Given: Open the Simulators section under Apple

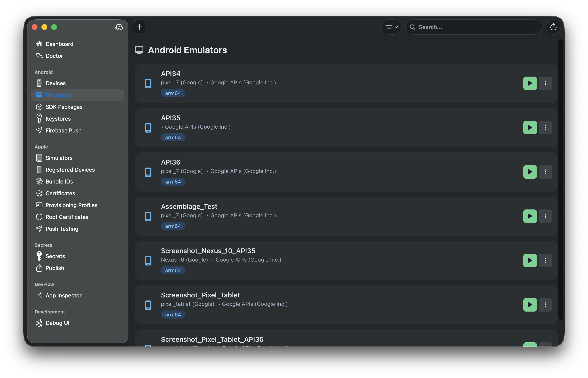Looking at the screenshot, I should click(59, 158).
